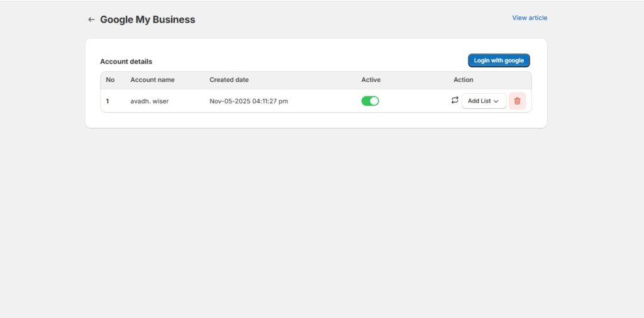Click the Action column header
The height and width of the screenshot is (318, 644).
coord(463,80)
